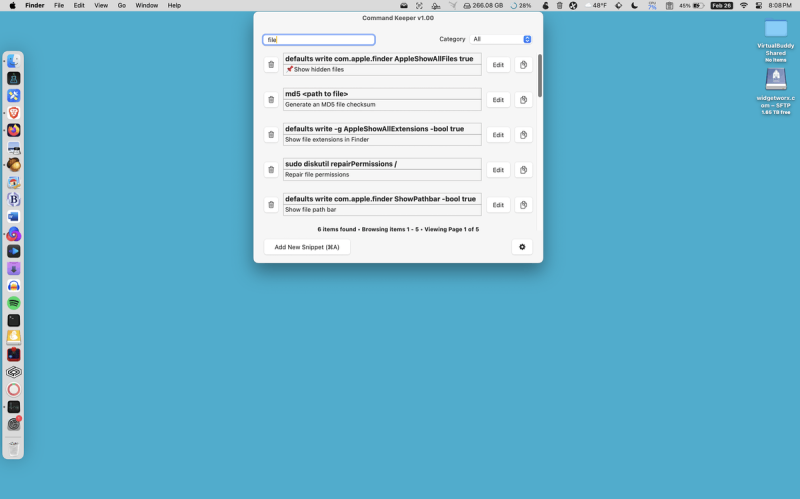800x499 pixels.
Task: Click the 8:08 PM clock in menu bar
Action: 780,5
